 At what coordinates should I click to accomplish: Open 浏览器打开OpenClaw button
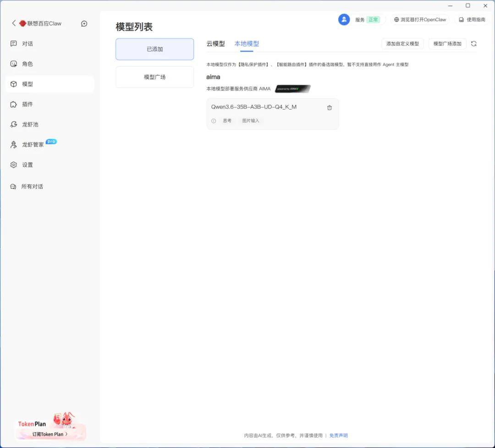420,20
